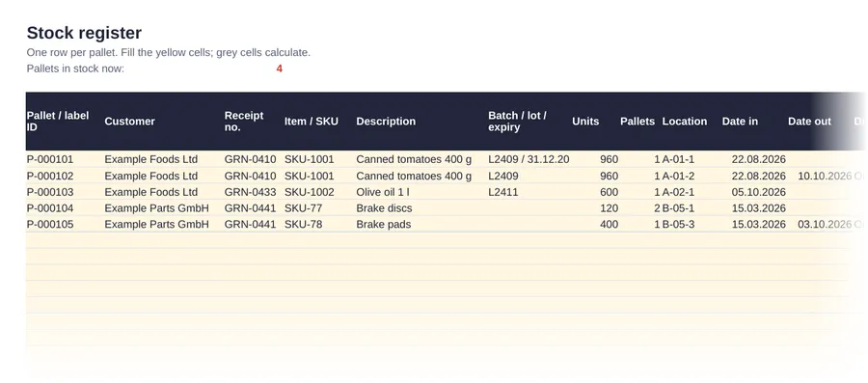Click 'Canned tomatoes 400 g' in row P-000102
This screenshot has width=868, height=383.
[x=414, y=176]
